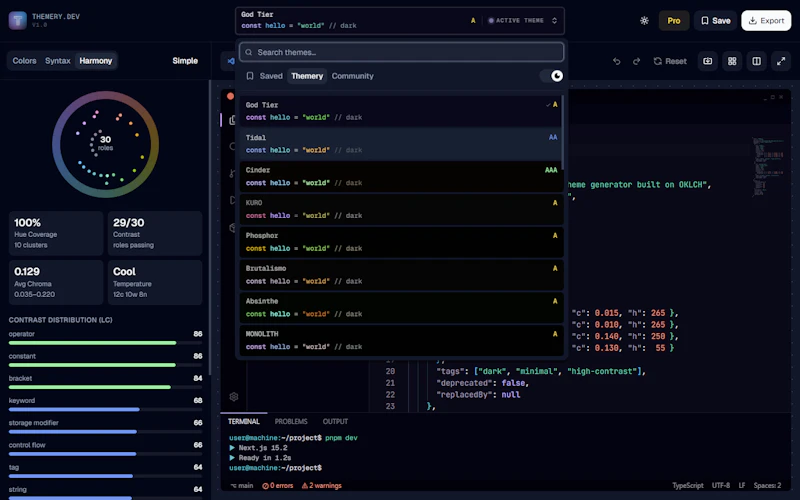The image size is (800, 500).
Task: Click the Hue Coverage 100% card
Action: (56, 234)
